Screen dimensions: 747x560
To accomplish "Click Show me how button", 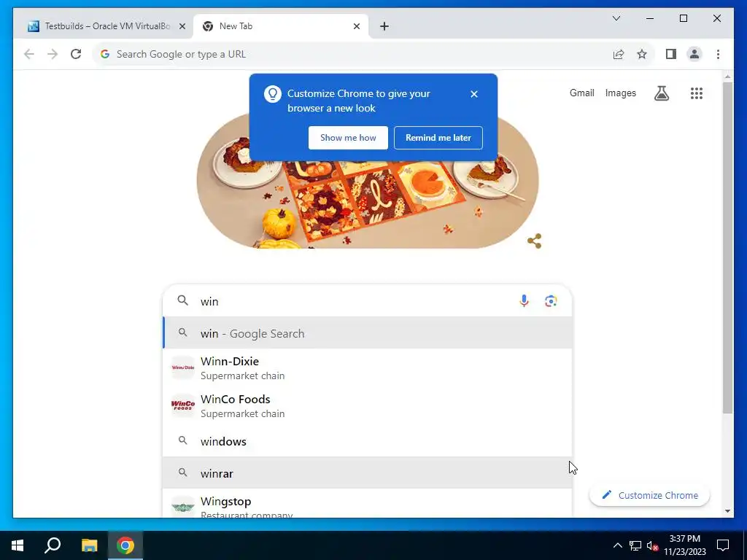I will point(348,138).
